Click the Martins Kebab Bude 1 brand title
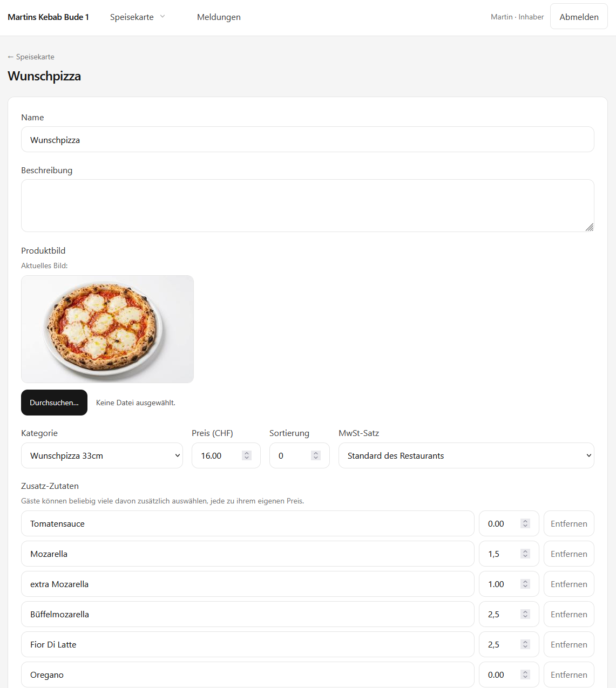Image resolution: width=616 pixels, height=688 pixels. pyautogui.click(x=48, y=17)
